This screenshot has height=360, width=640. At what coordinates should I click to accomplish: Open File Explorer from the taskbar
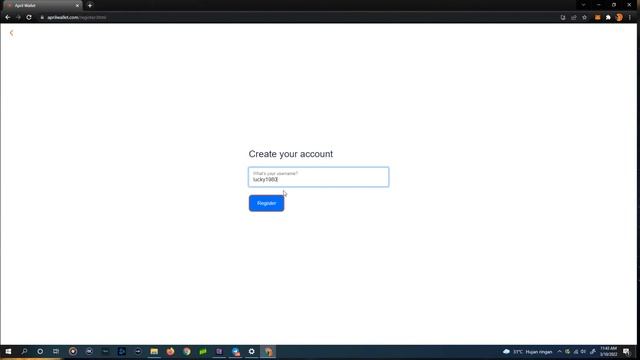(154, 351)
